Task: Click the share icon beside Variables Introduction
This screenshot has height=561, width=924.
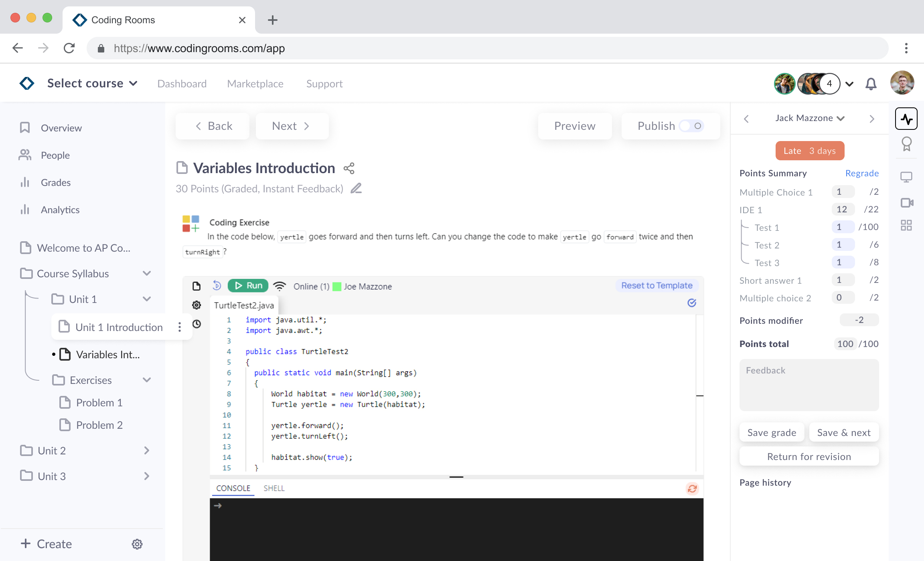Action: pyautogui.click(x=349, y=168)
